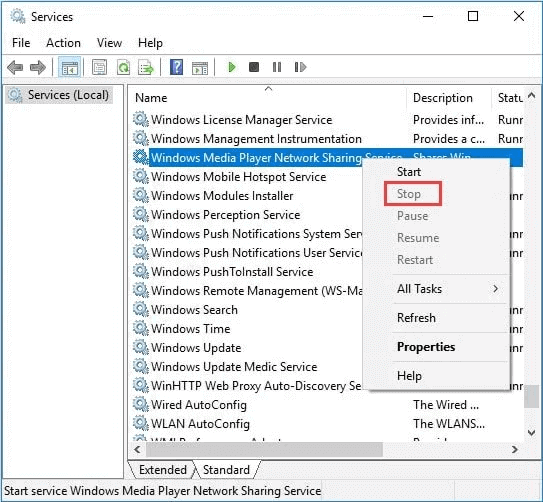
Task: Click gear icon of WLAN AutoConfig
Action: pos(141,423)
